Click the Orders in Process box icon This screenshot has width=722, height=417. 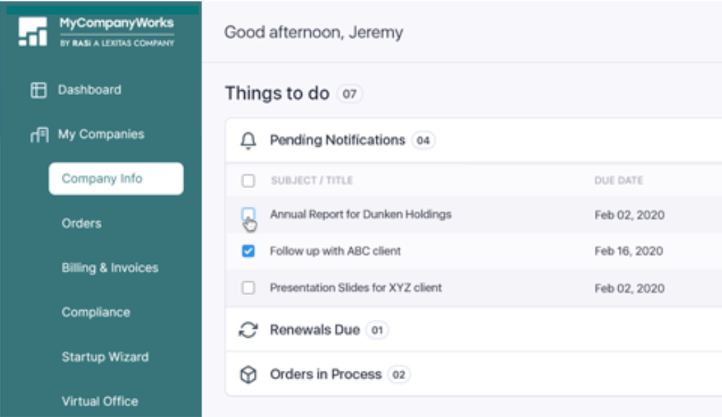pos(248,375)
